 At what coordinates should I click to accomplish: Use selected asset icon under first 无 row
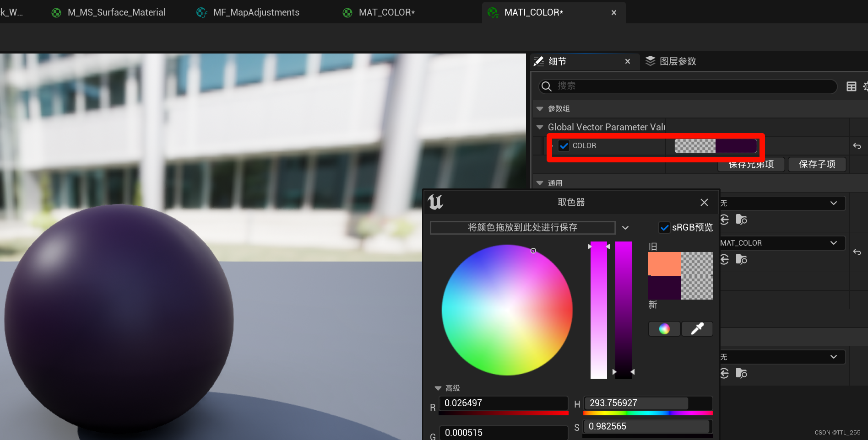pos(724,220)
